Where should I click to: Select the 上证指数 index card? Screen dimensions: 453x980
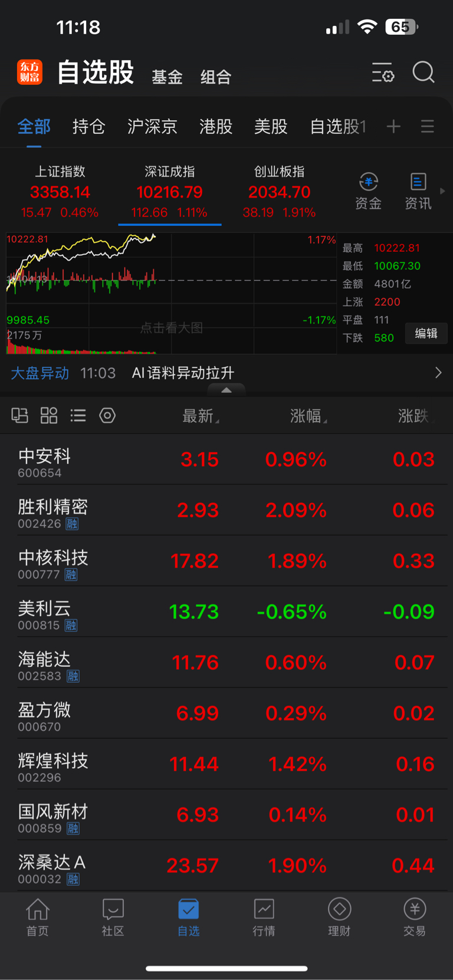(60, 192)
